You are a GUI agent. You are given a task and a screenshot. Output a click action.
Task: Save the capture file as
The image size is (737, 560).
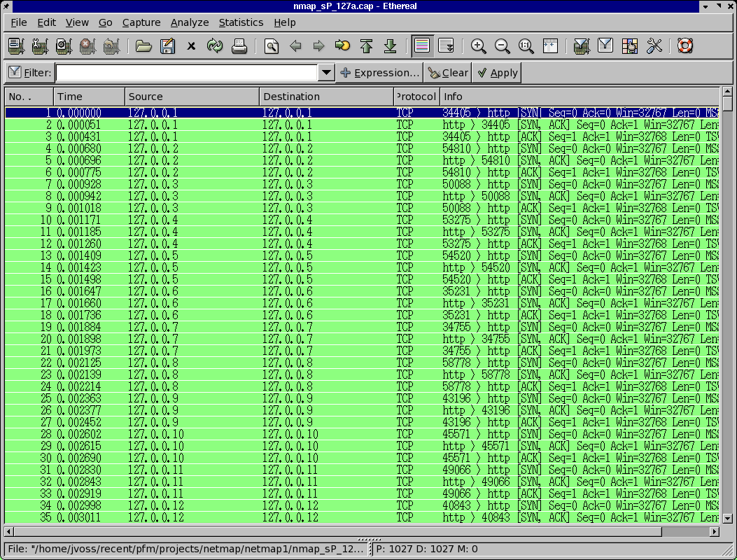click(167, 45)
